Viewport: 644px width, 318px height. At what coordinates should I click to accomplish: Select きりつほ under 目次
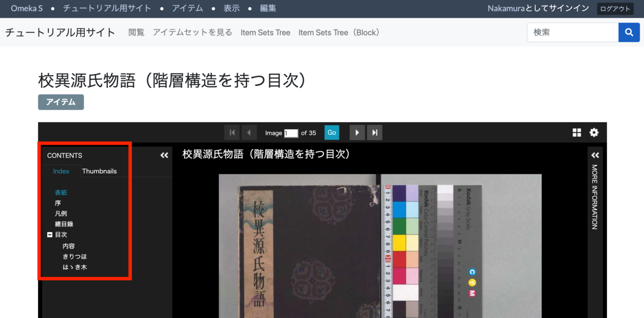pyautogui.click(x=75, y=256)
